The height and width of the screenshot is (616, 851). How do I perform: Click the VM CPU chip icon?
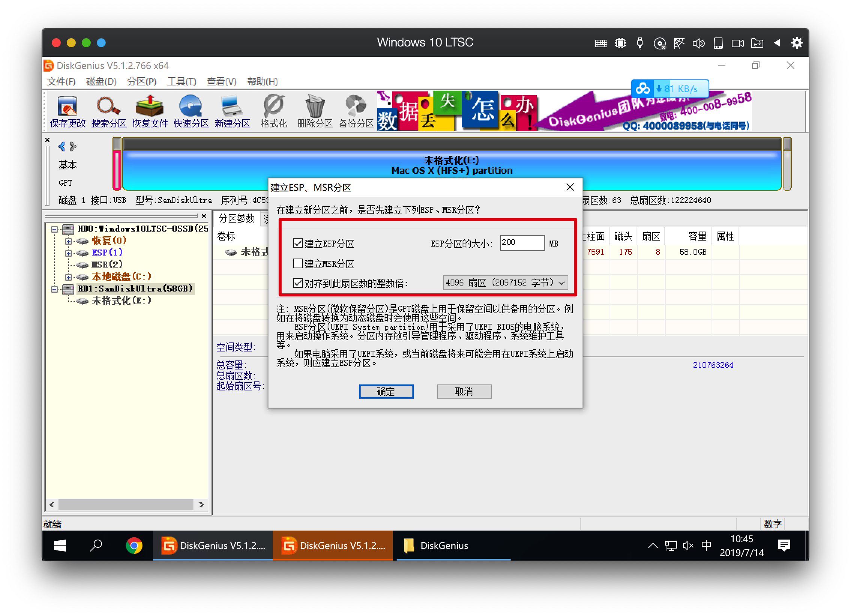coord(620,43)
